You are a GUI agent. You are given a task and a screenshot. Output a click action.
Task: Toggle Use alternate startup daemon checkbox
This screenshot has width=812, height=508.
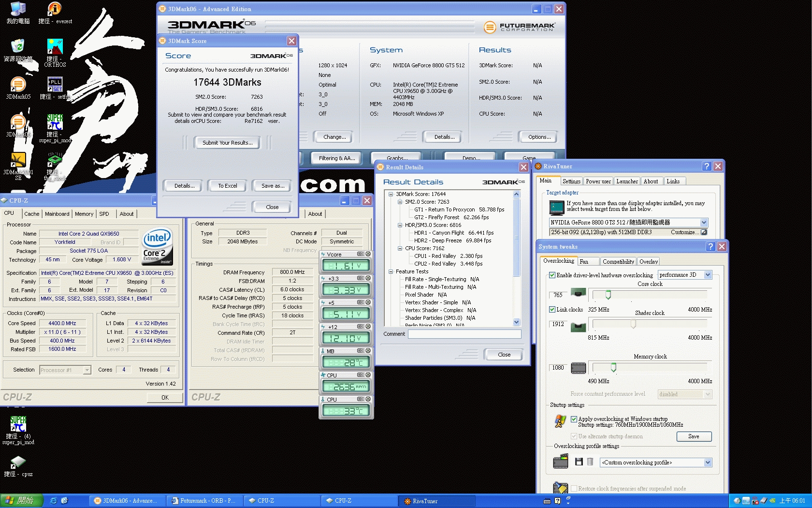574,436
